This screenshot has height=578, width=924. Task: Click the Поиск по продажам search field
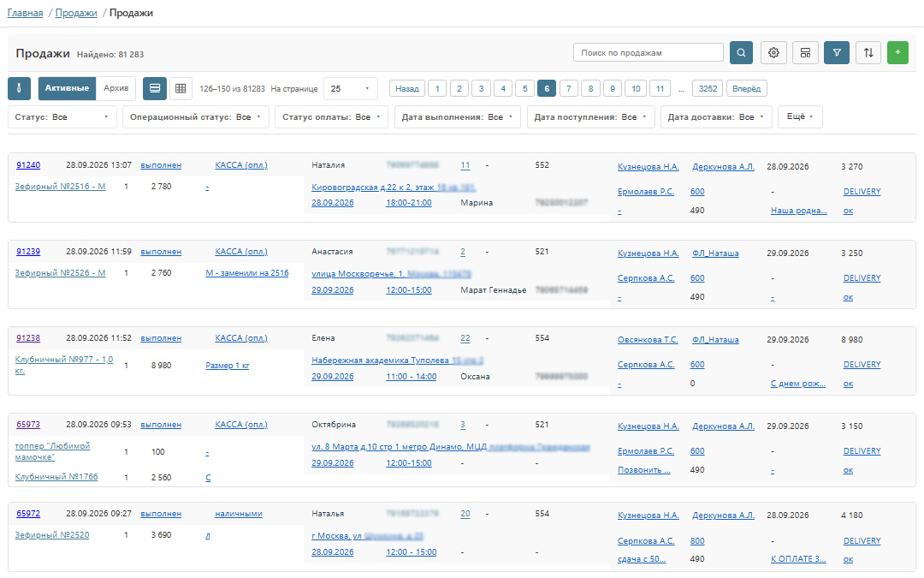(649, 52)
